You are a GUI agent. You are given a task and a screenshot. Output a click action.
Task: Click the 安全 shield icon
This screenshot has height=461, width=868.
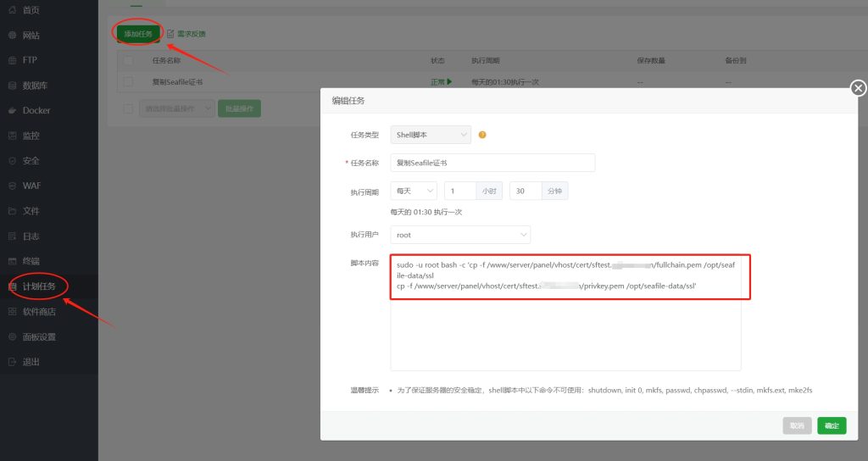point(12,160)
